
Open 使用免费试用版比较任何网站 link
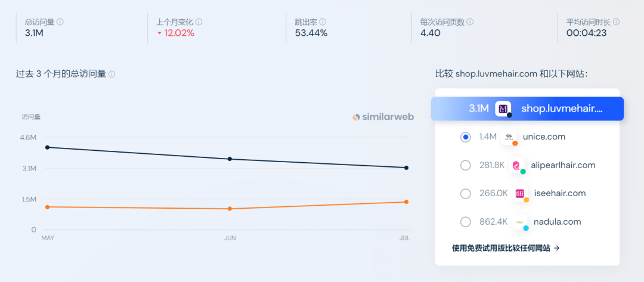[x=506, y=248]
